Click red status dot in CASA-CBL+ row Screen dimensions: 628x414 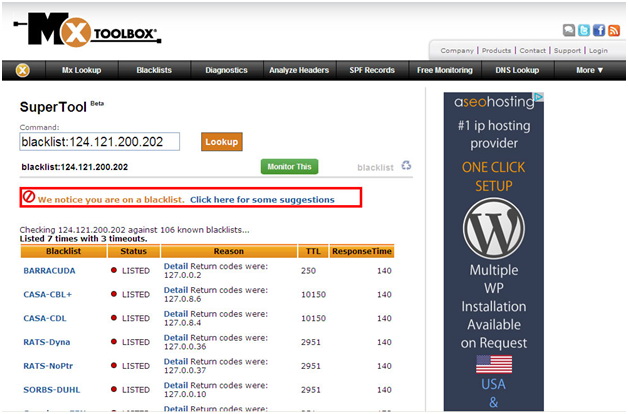coord(114,294)
